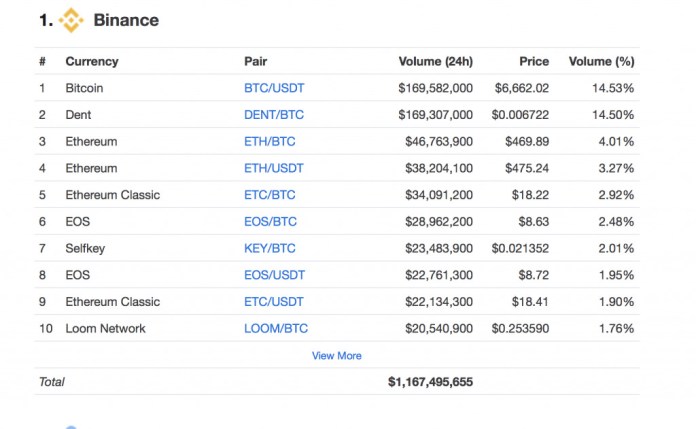The image size is (696, 429).
Task: Select the Loom Network currency name
Action: coord(105,328)
